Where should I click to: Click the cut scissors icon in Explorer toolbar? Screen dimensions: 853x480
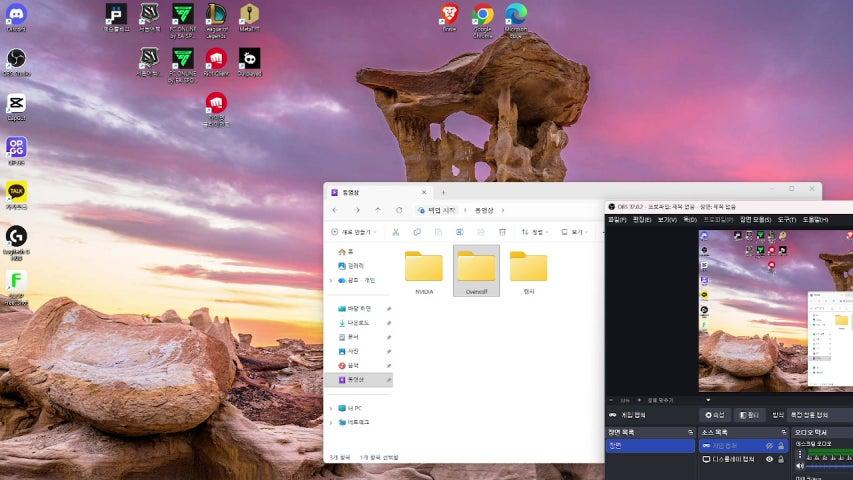pyautogui.click(x=396, y=232)
